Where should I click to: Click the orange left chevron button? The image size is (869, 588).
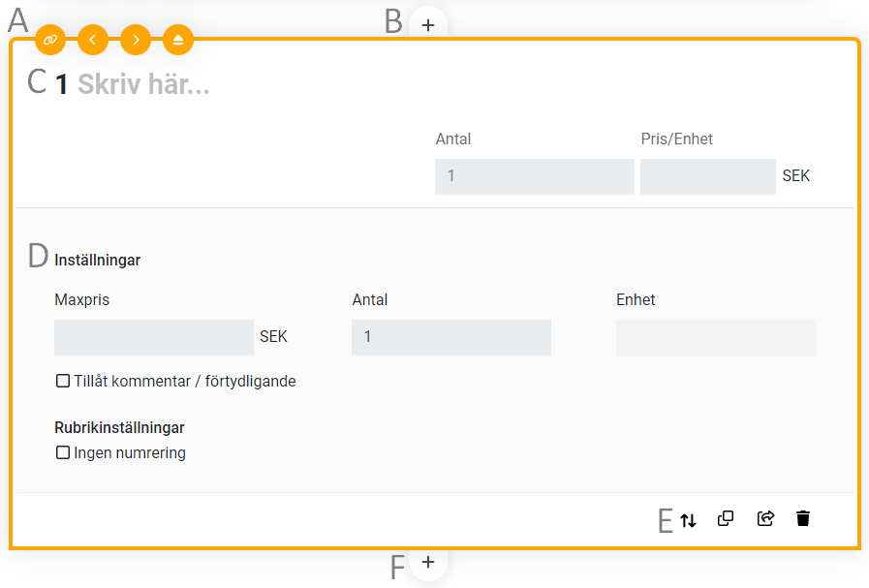pos(93,40)
